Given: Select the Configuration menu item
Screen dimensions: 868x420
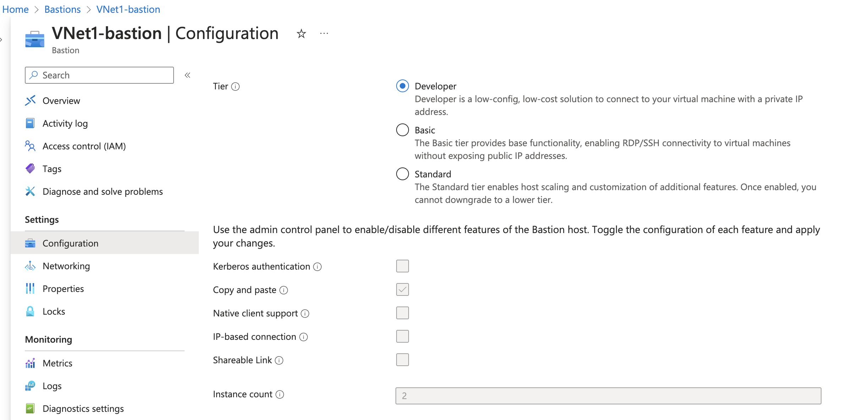Looking at the screenshot, I should click(105, 243).
